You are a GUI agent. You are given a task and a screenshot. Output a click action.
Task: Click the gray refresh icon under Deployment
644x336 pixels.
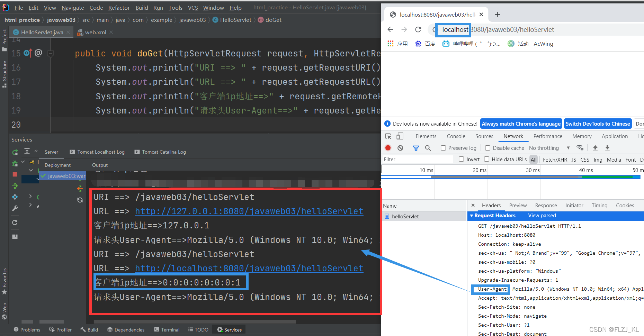point(80,200)
